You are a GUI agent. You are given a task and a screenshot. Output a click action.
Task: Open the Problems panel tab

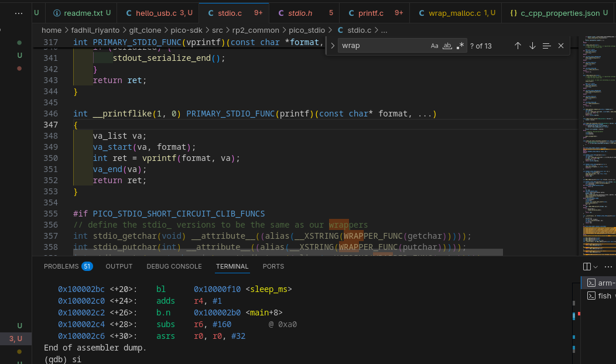(61, 266)
